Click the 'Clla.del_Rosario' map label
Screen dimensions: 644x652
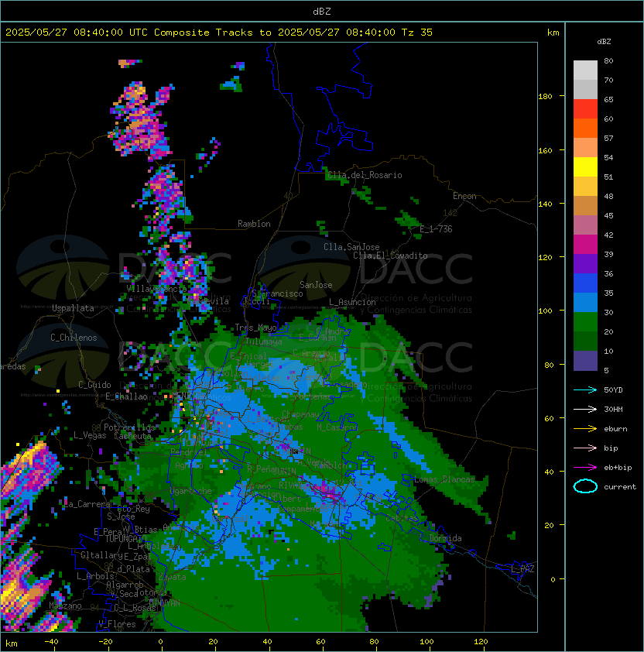click(365, 175)
